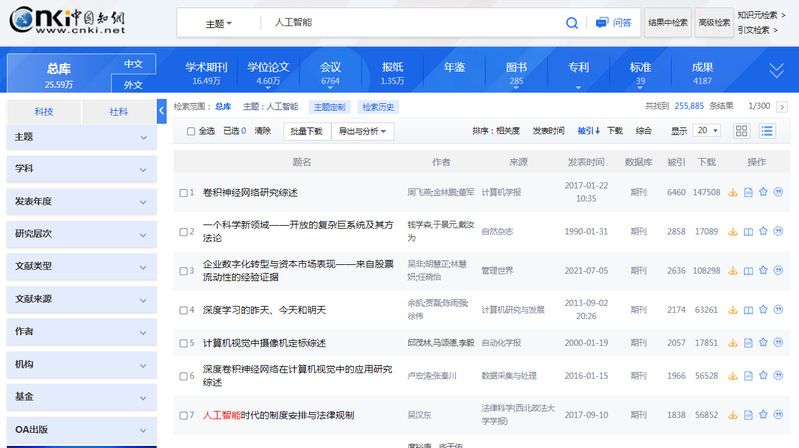The width and height of the screenshot is (799, 448).
Task: Change display count dropdown showing 20
Action: (707, 131)
